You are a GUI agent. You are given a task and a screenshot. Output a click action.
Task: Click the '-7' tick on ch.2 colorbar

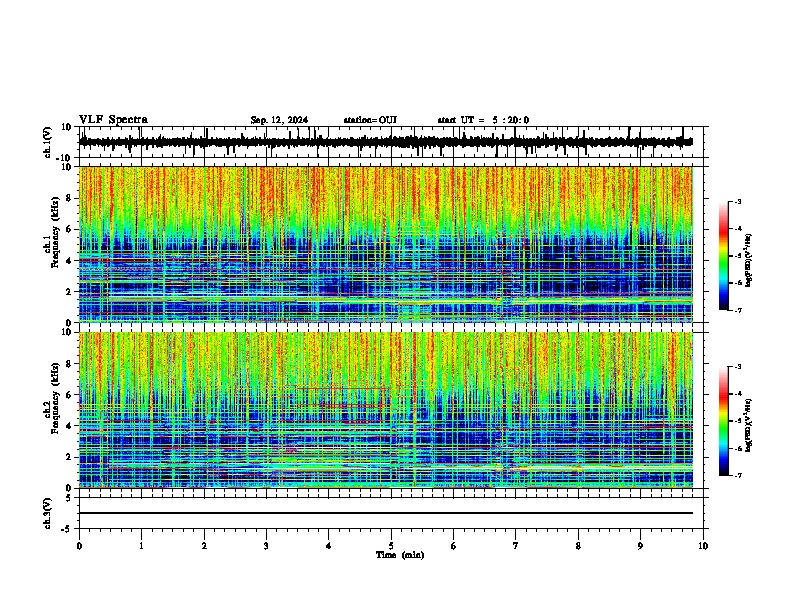[738, 475]
